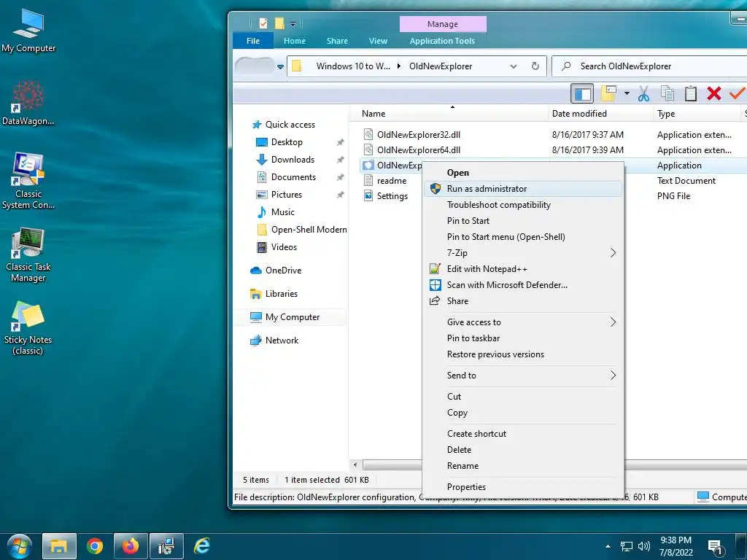Expand the Give access to submenu
The image size is (747, 560).
(613, 322)
